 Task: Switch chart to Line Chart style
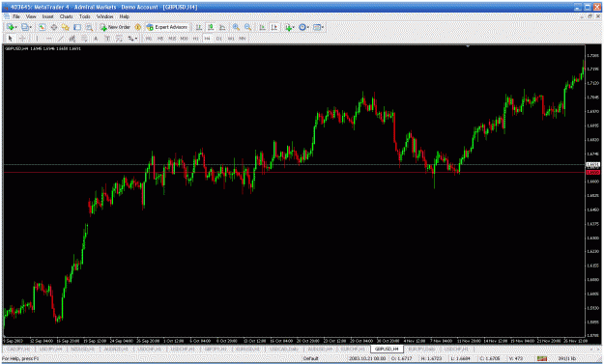(222, 27)
